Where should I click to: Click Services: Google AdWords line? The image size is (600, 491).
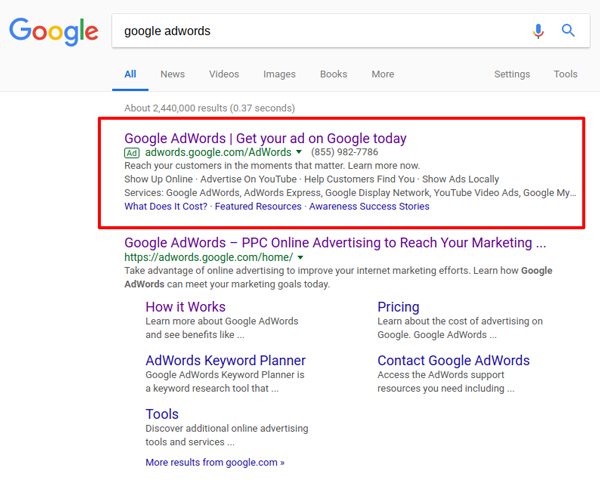pos(350,192)
